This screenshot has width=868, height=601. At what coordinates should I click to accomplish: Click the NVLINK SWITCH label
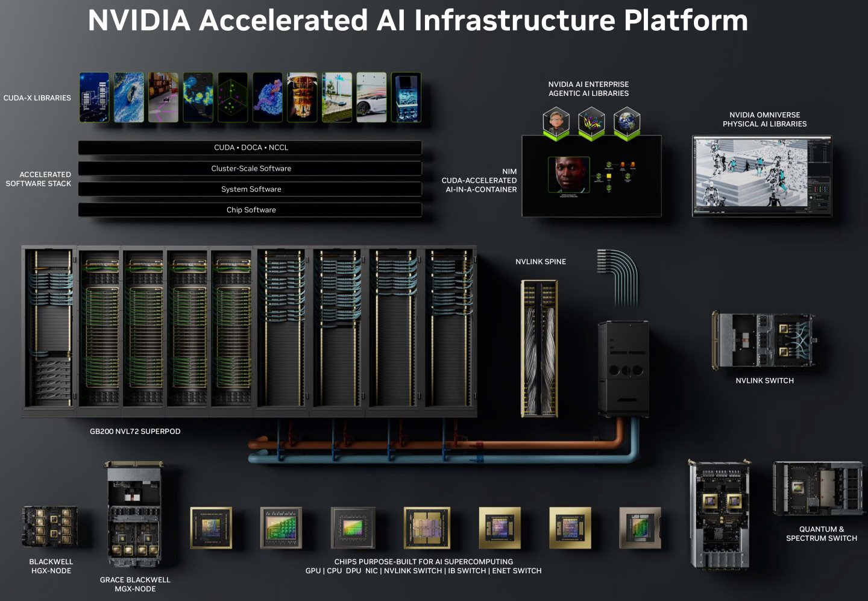[x=764, y=380]
